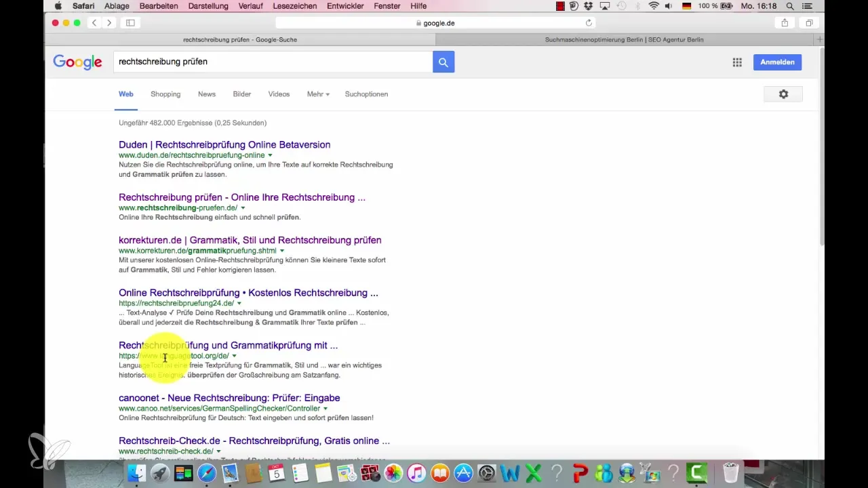Click the blue Google search magnifier button
This screenshot has width=868, height=488.
tap(443, 62)
